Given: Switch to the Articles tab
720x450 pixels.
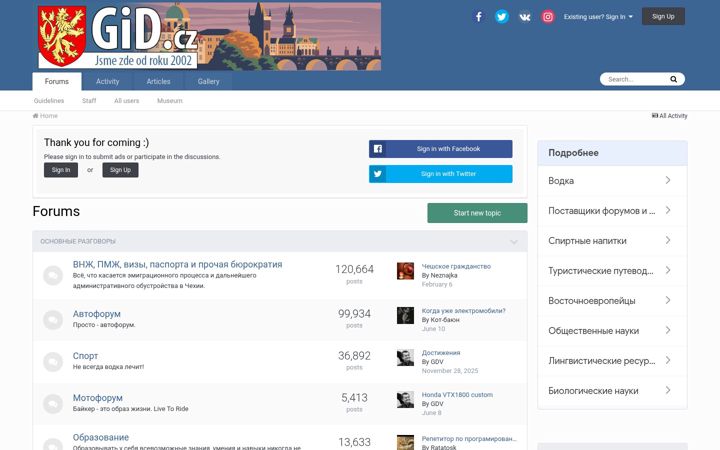Looking at the screenshot, I should [x=158, y=81].
